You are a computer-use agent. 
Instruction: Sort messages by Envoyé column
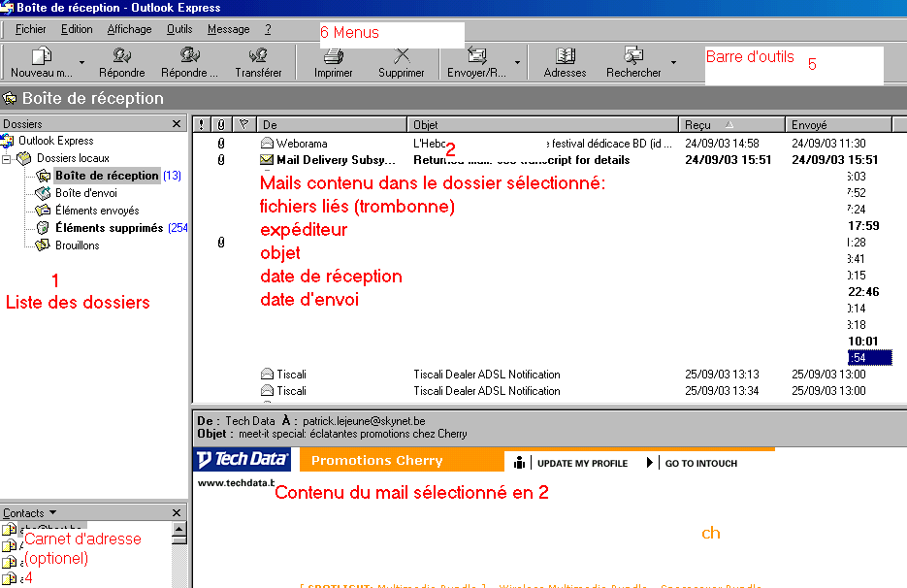click(x=838, y=124)
